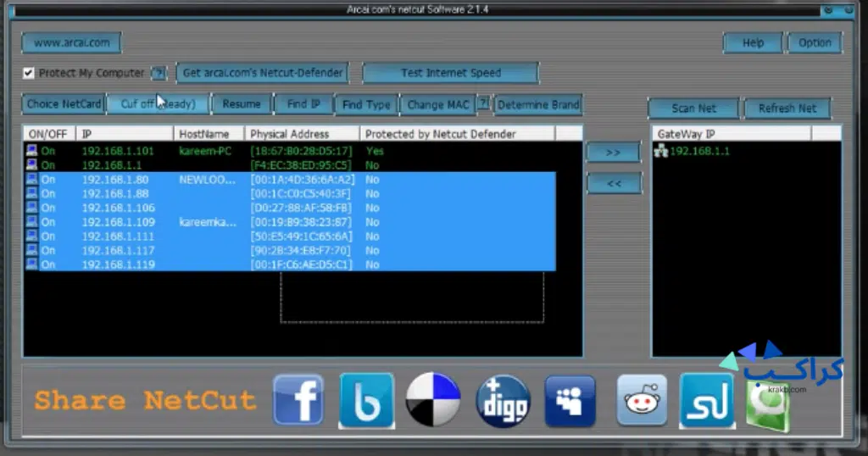Sort by HostName column header
The image size is (868, 456).
[x=209, y=134]
